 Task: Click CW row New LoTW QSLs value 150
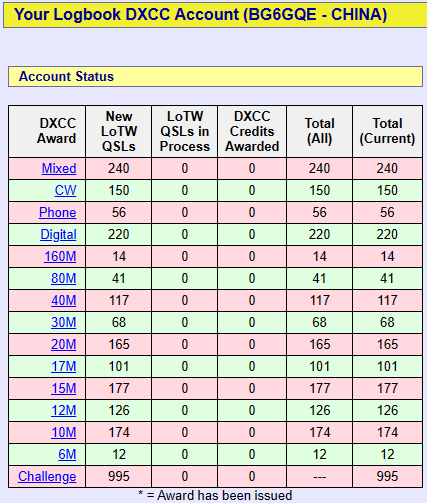click(119, 190)
